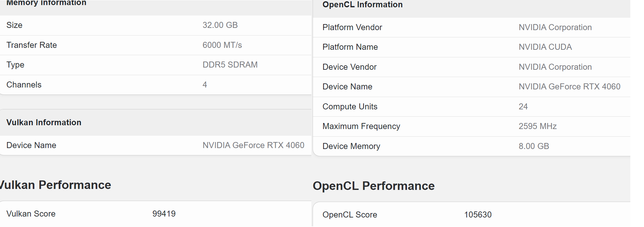Select the OpenCL device name RTX 4060 value
The height and width of the screenshot is (227, 644).
(569, 87)
